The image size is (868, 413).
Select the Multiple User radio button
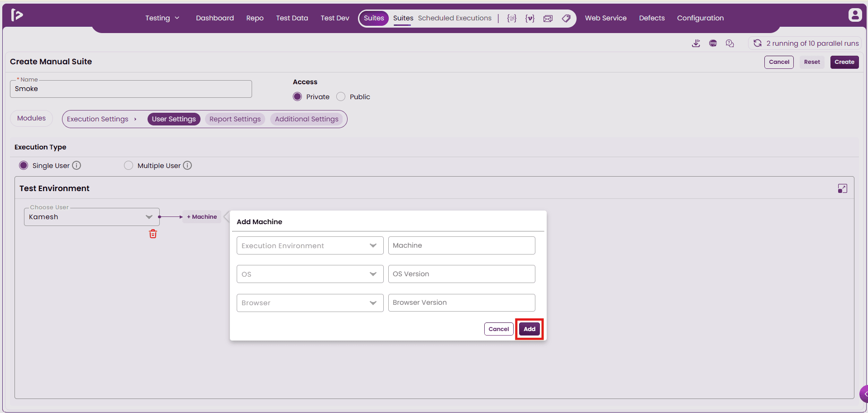(129, 165)
